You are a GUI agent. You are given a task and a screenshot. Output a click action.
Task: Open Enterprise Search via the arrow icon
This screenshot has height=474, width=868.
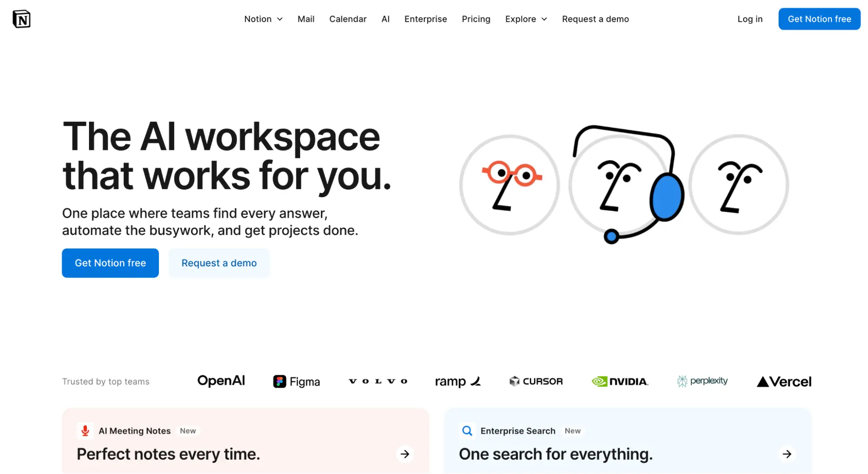[x=787, y=454]
